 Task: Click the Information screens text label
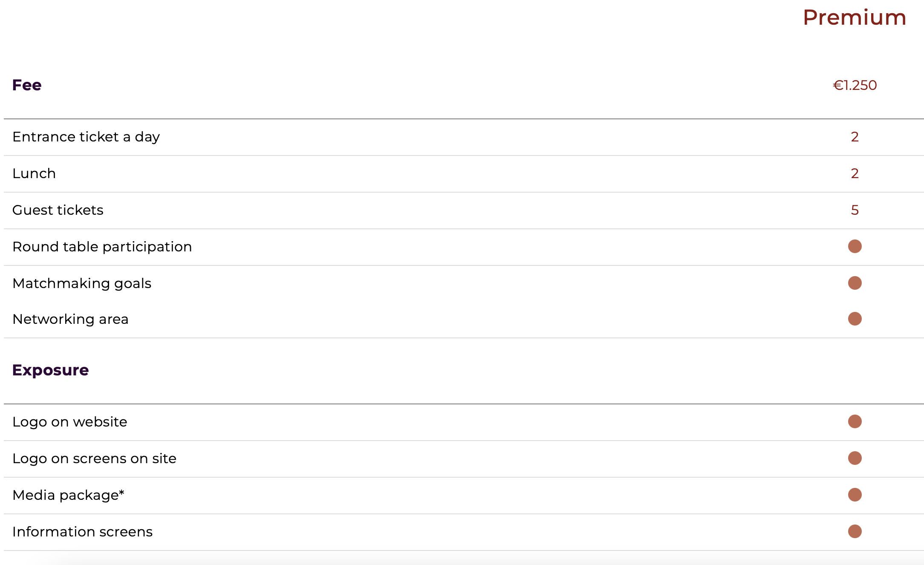tap(82, 532)
